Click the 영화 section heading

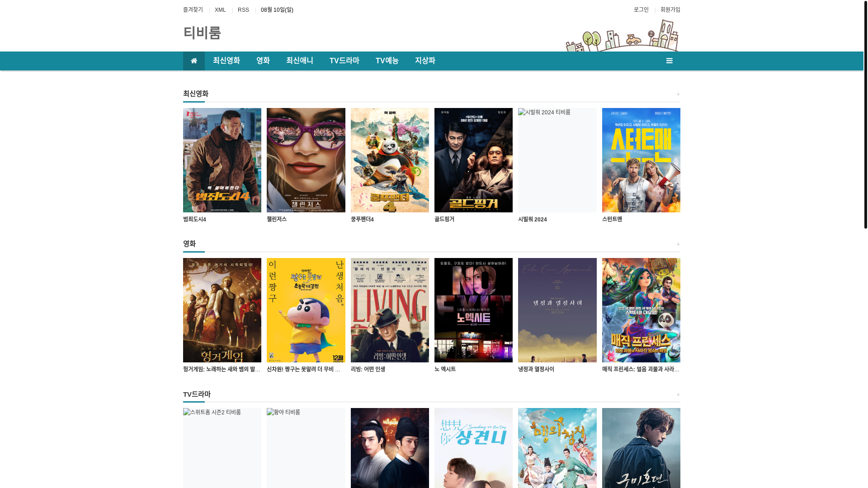coord(189,244)
